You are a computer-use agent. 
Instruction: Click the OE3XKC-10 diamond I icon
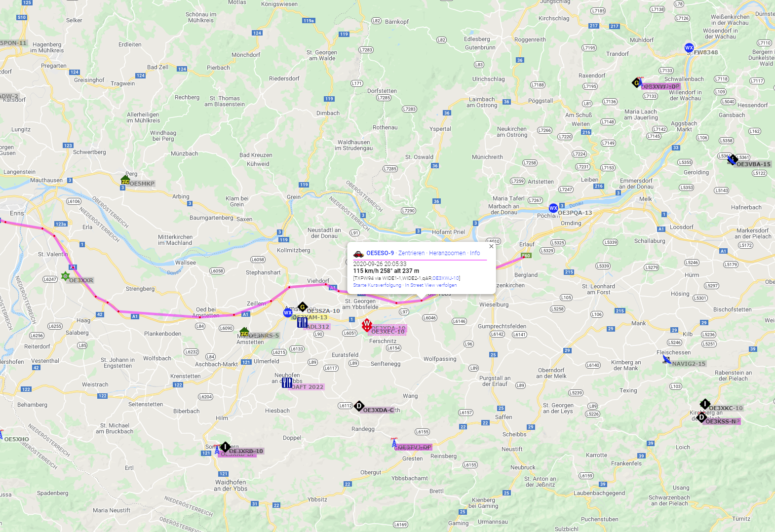[x=705, y=404]
